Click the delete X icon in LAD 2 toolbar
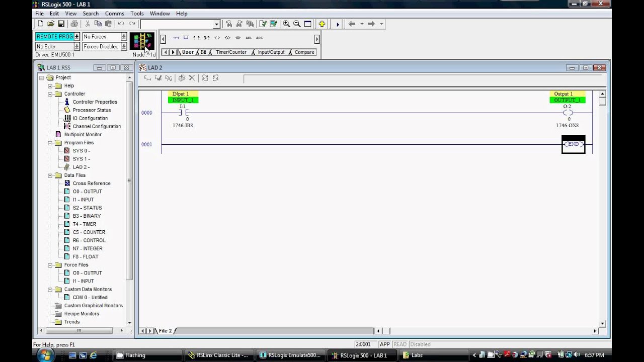This screenshot has height=362, width=644. pos(192,78)
